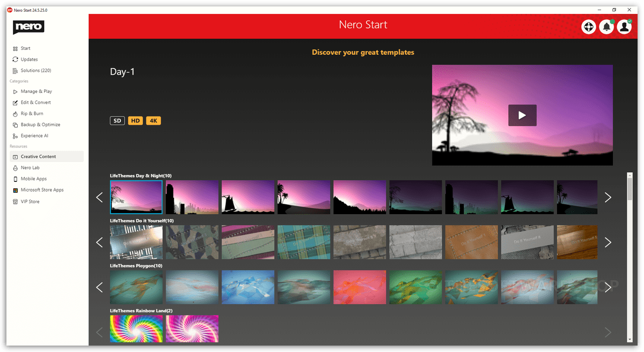Viewport: 644px width, 352px height.
Task: Toggle the 4K resolution badge
Action: click(153, 121)
